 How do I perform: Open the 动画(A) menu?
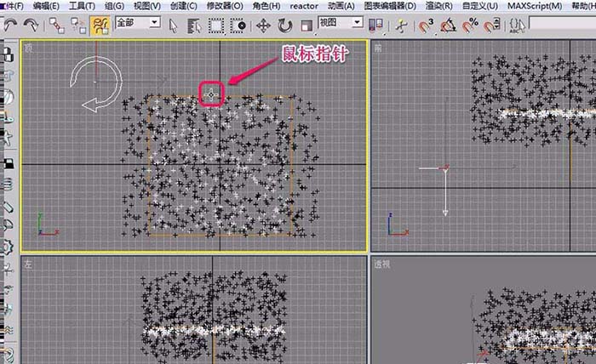(341, 6)
